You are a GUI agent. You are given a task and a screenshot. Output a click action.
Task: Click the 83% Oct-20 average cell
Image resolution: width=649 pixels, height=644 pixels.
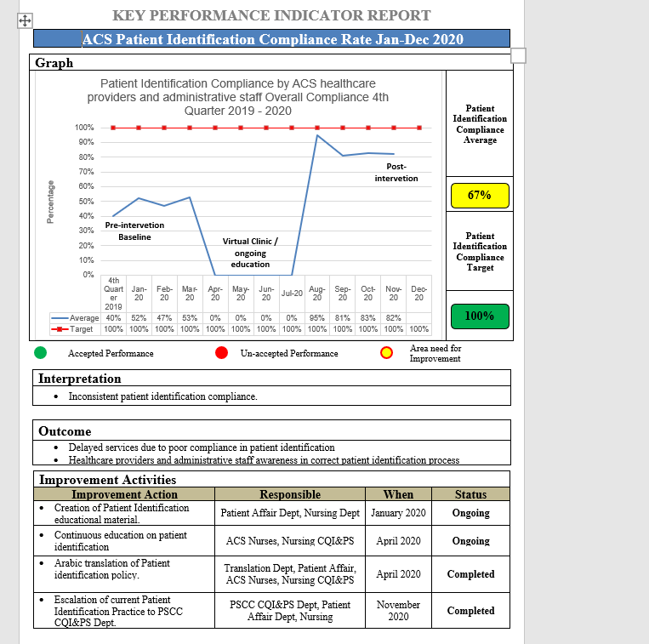pyautogui.click(x=368, y=318)
